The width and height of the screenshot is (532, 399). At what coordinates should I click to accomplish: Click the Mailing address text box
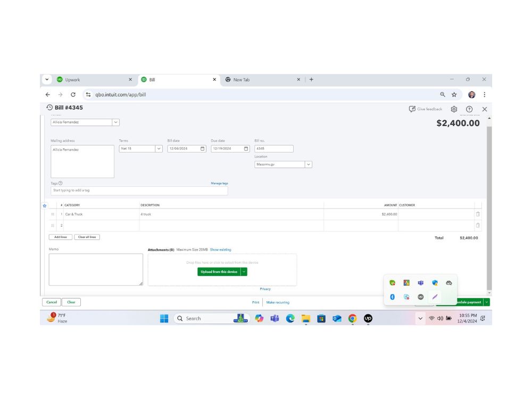82,162
